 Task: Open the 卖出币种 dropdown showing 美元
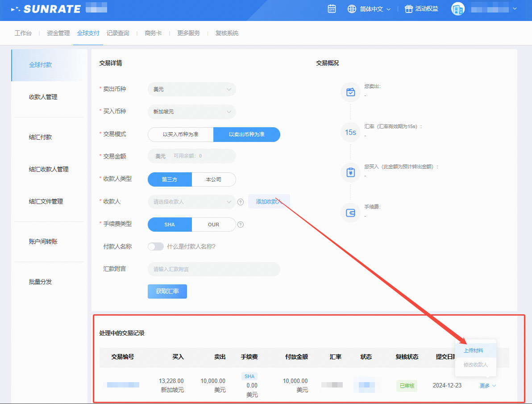(x=191, y=89)
